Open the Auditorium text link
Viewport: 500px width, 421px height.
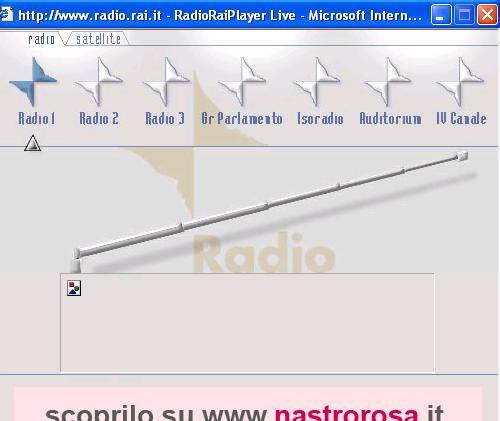[390, 119]
